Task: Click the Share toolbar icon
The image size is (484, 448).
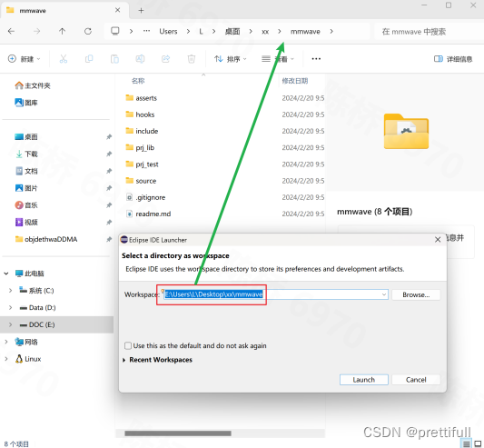Action: (166, 59)
